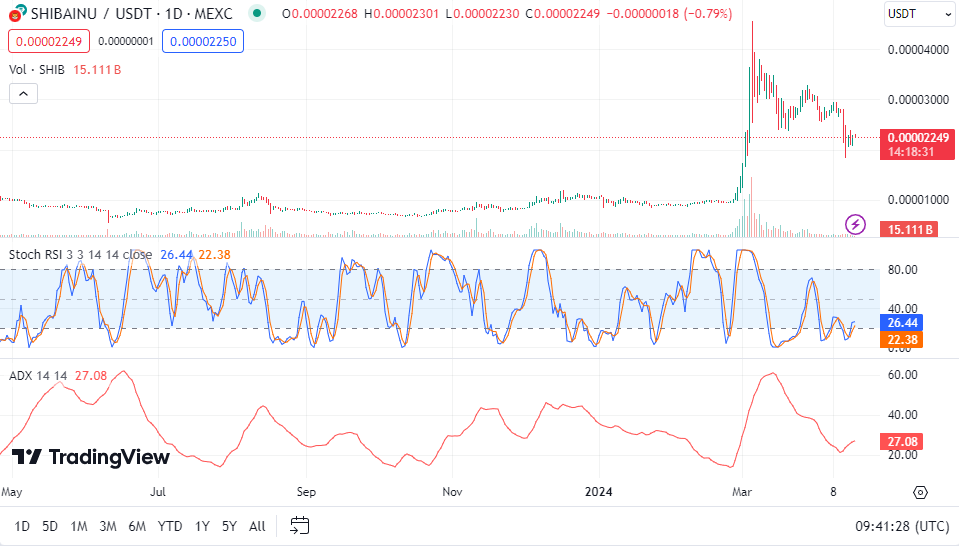This screenshot has height=546, width=959.
Task: Click the Stoch RSI orange value tag 22.38
Action: (902, 339)
